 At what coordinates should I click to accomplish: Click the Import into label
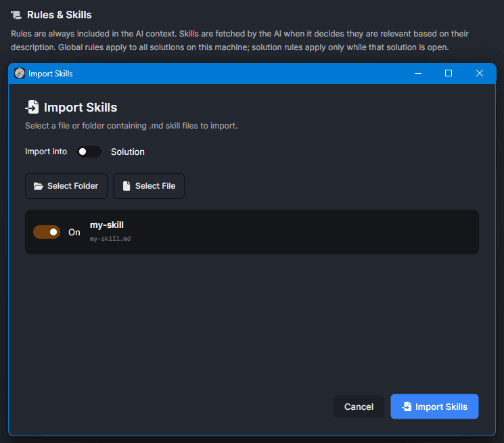coord(46,151)
